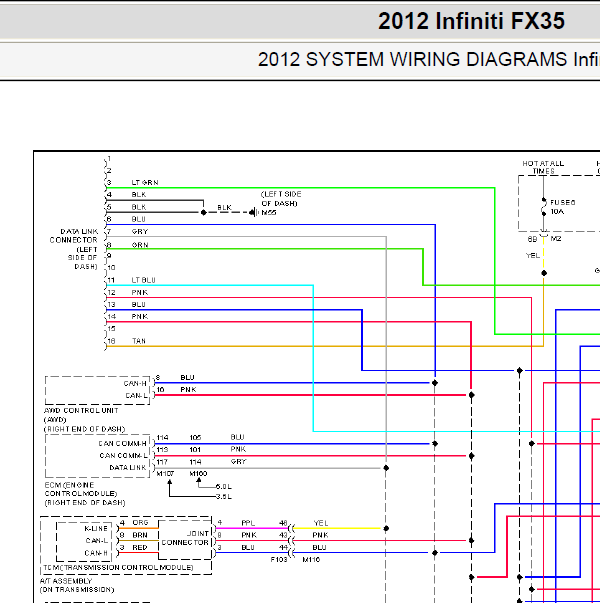Click the 'RED' wire label at TCM pin 3
Screen dimensions: 600x603
140,547
